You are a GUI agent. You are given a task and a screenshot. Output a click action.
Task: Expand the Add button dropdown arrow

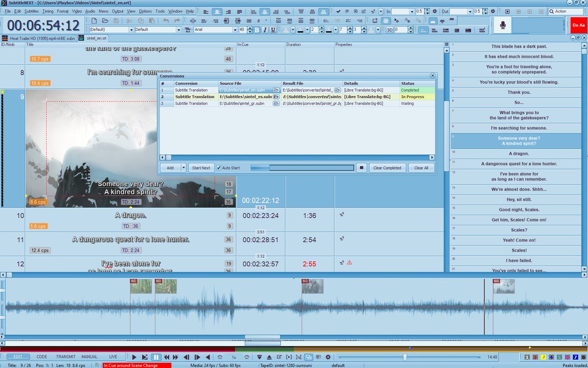pos(183,168)
